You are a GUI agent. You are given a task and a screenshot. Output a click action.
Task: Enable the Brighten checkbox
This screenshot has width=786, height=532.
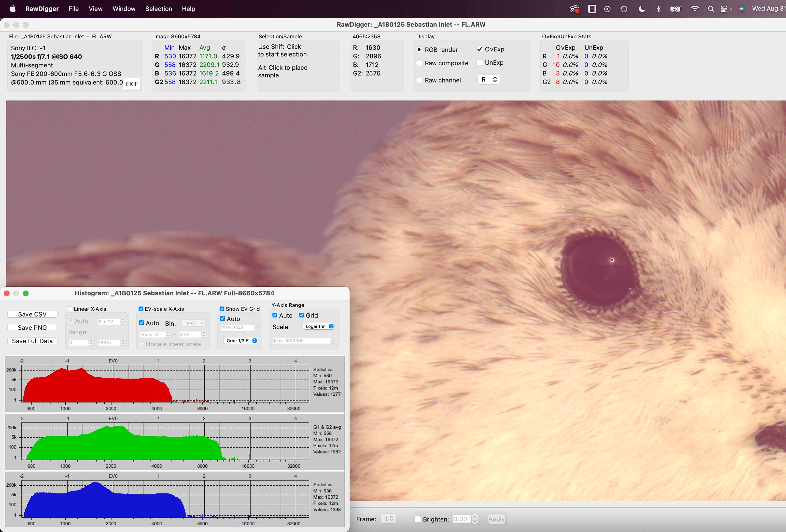click(418, 519)
